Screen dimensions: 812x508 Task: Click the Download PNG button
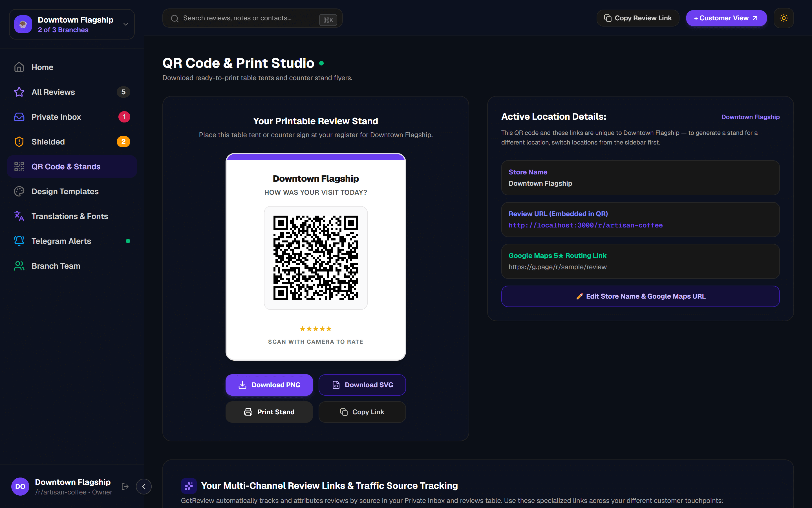point(269,385)
